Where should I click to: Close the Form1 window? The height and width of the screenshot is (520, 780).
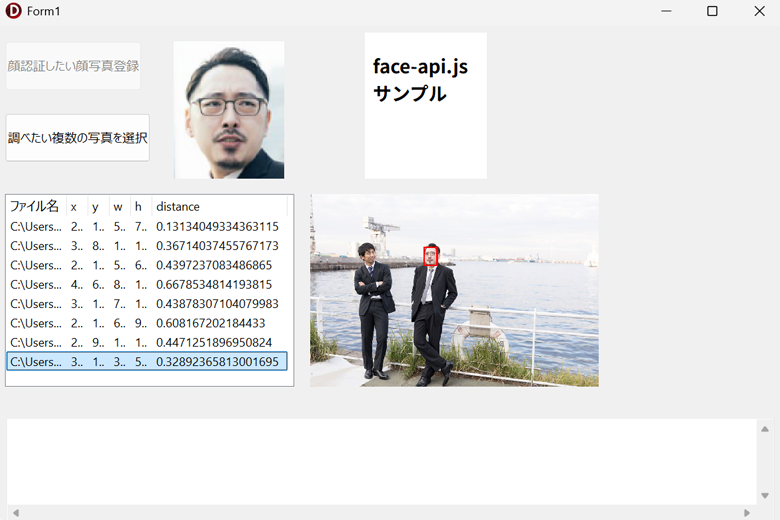click(x=759, y=11)
